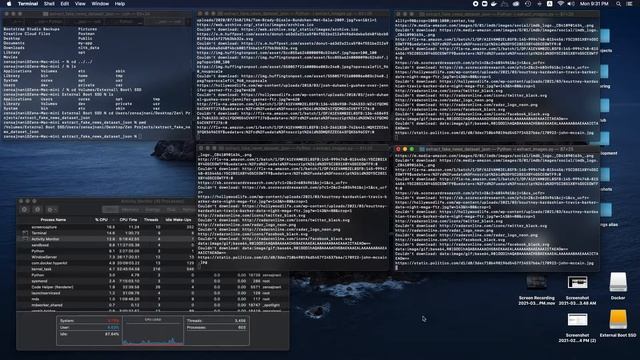Open Notification Center list icon
Screen dimensions: 640x360
(x=629, y=4)
